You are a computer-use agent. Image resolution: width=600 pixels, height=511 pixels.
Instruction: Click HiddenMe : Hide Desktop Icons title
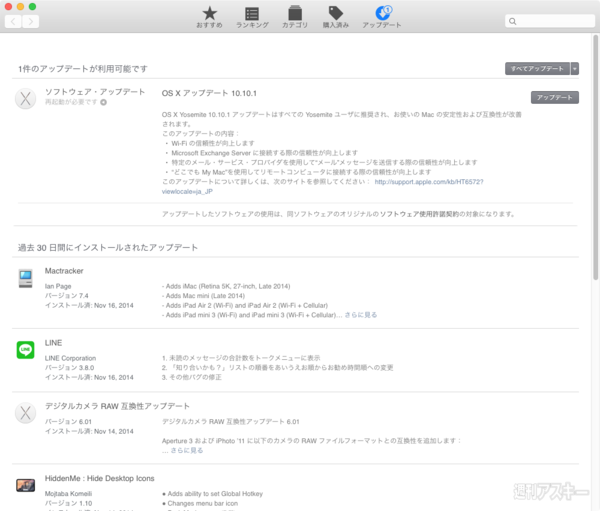[99, 478]
